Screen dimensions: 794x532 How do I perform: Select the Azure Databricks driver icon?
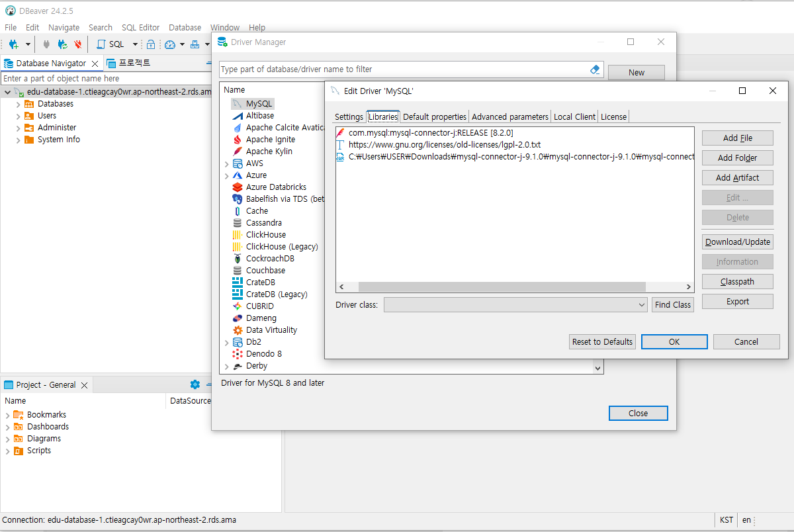pyautogui.click(x=238, y=187)
